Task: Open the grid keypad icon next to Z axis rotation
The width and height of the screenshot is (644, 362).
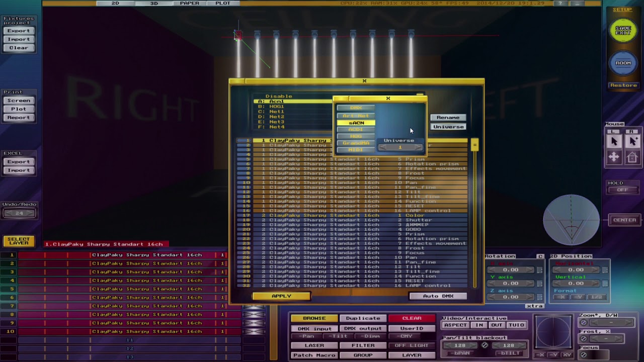Action: (x=539, y=297)
